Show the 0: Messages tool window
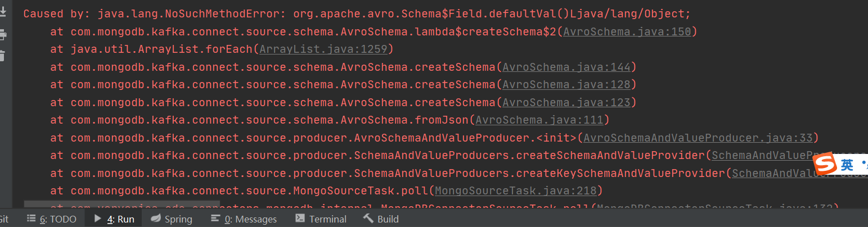868x227 pixels. [x=243, y=219]
